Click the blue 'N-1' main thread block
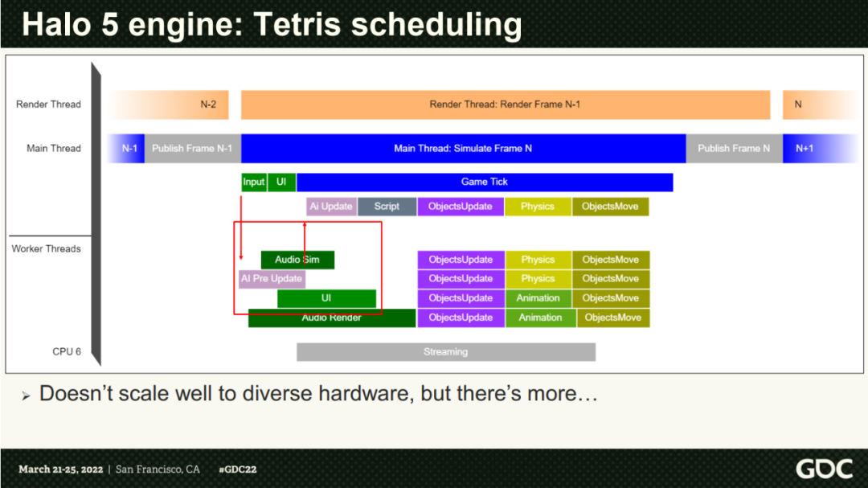 click(126, 149)
